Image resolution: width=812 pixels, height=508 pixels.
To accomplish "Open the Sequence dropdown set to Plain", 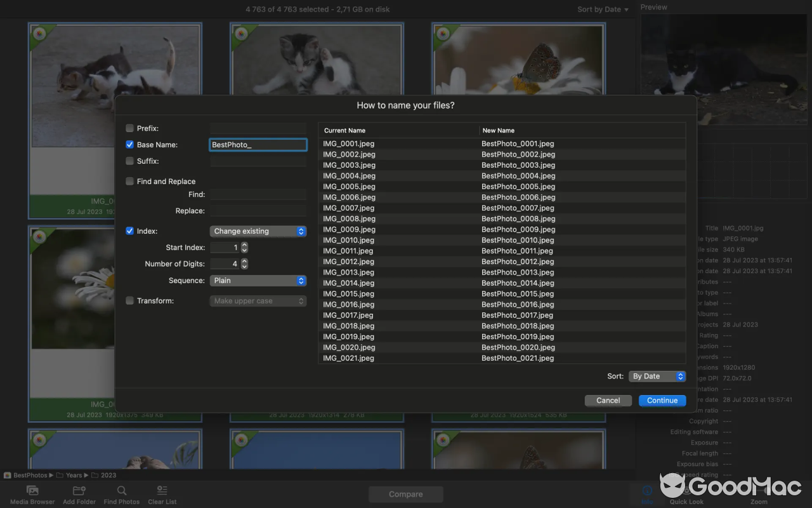I will pyautogui.click(x=258, y=280).
